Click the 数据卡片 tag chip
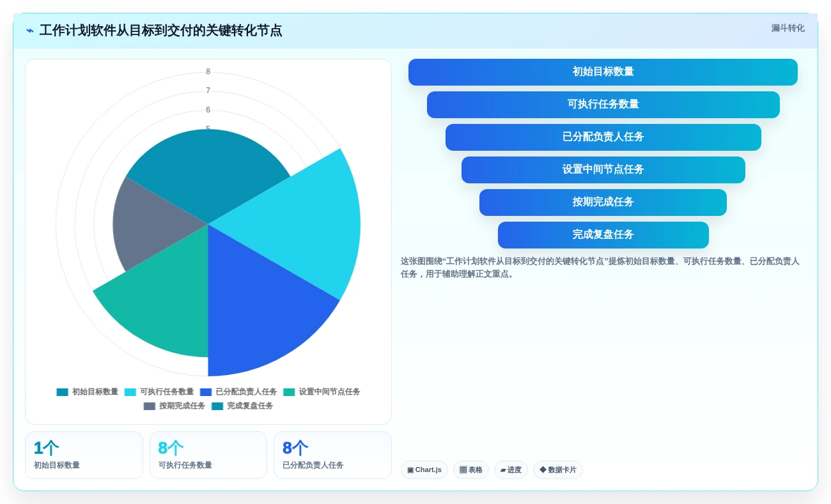The height and width of the screenshot is (504, 831). coord(558,470)
